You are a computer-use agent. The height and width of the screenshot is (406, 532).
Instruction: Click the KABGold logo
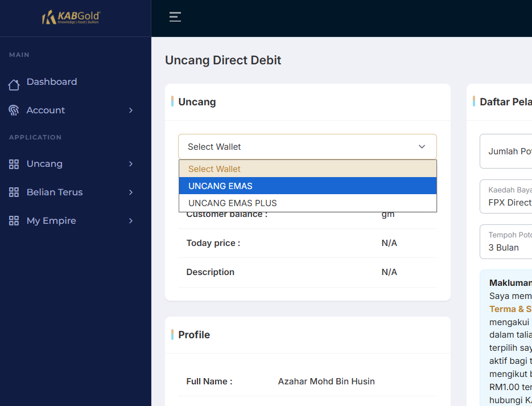(x=71, y=17)
